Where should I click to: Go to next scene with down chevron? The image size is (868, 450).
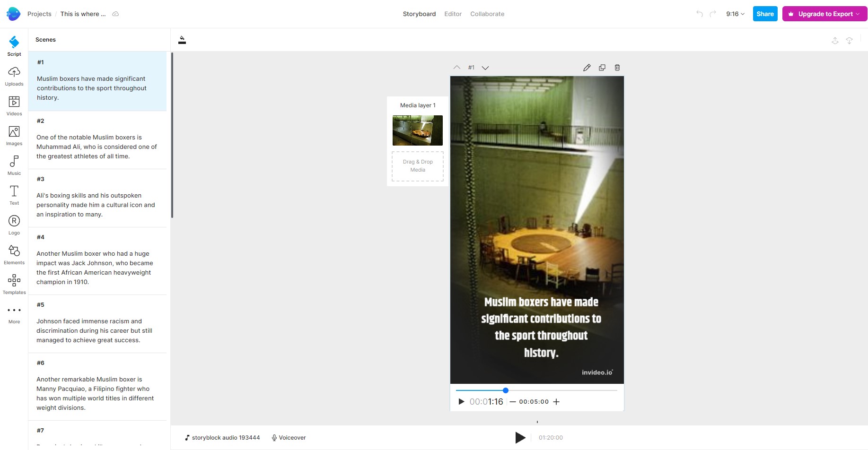(485, 68)
